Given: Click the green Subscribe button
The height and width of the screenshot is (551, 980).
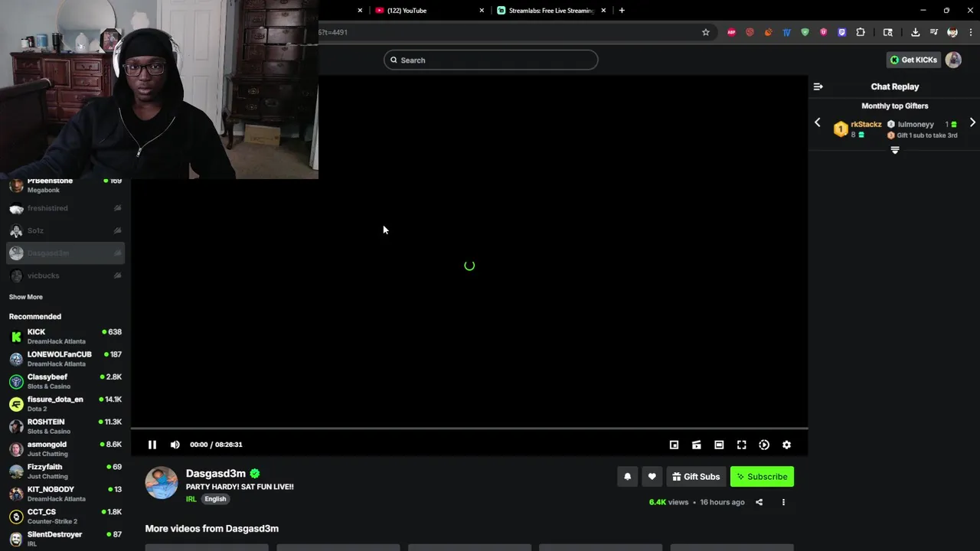Looking at the screenshot, I should click(x=762, y=477).
